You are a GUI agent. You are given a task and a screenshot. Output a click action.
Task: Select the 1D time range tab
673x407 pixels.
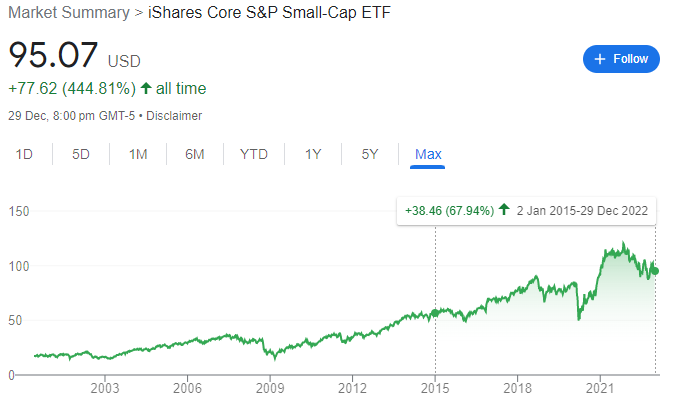click(25, 154)
